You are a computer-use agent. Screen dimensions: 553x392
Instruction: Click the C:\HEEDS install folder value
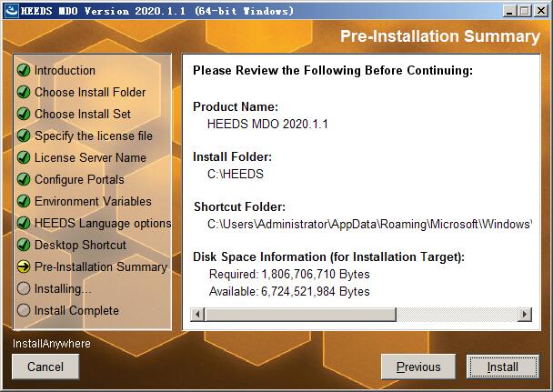pyautogui.click(x=236, y=174)
